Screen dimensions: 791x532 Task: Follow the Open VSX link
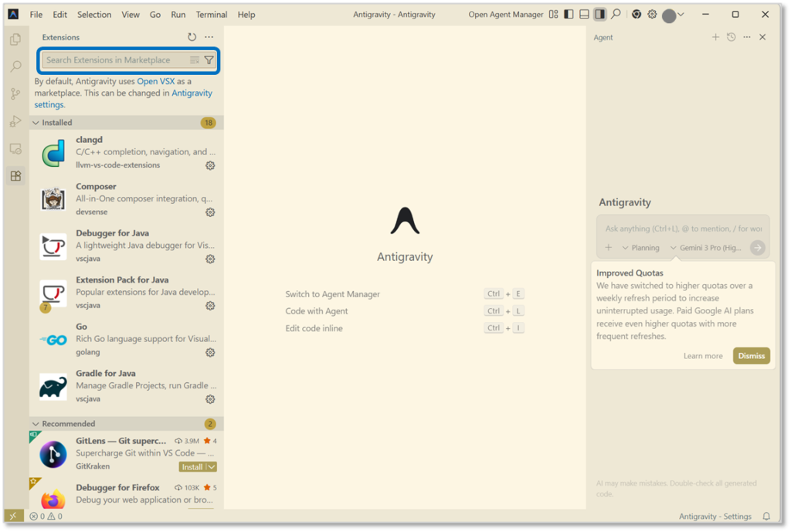(156, 81)
